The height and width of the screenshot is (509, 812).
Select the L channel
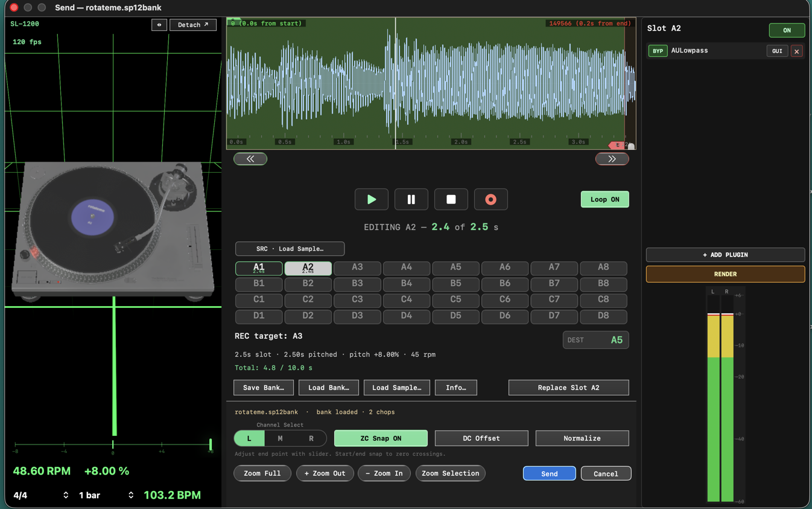[x=249, y=438]
